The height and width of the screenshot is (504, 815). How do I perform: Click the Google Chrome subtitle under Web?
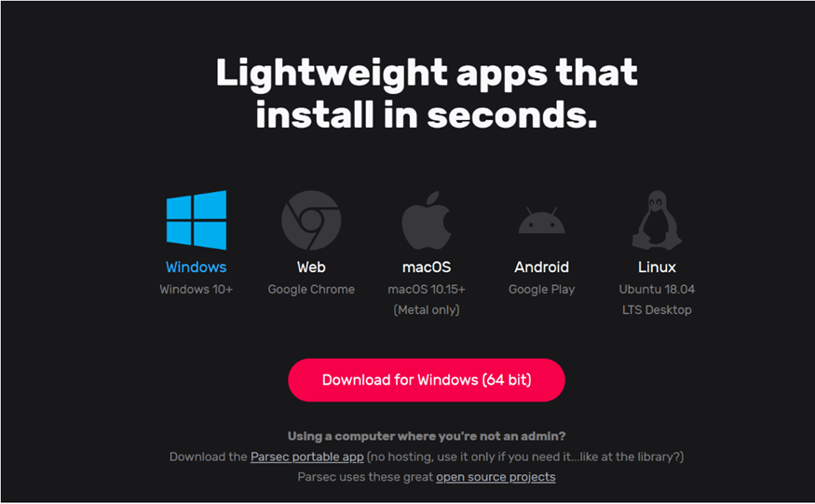pos(311,289)
